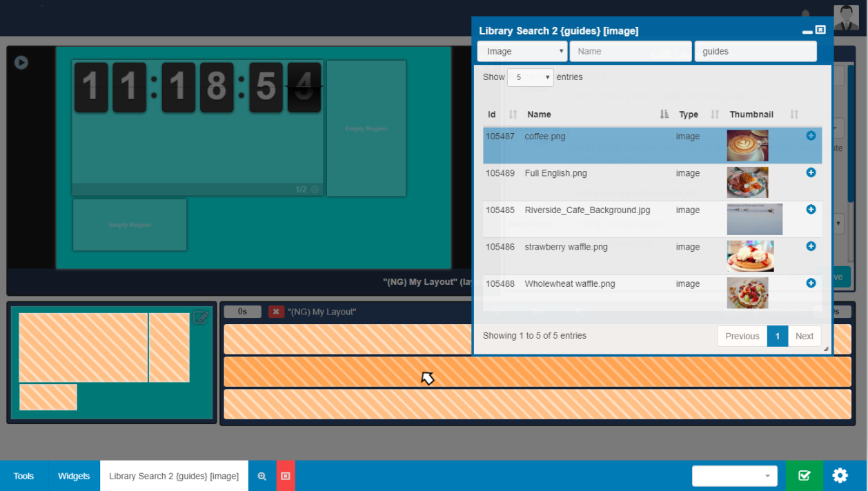
Task: Close Library Search tab with red button
Action: (286, 476)
